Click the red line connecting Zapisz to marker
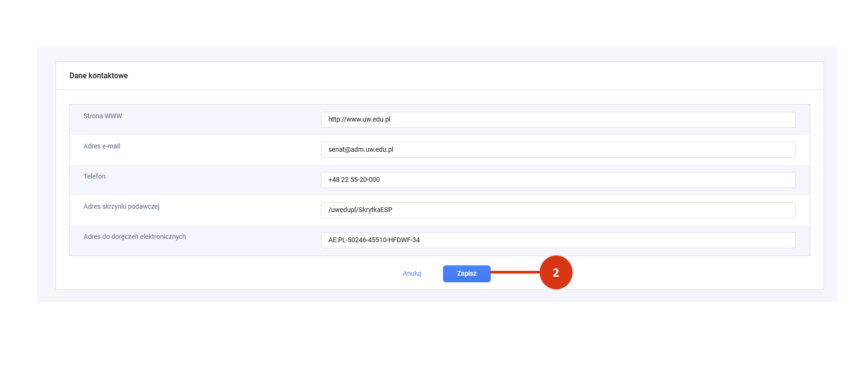868x370 pixels. 515,272
